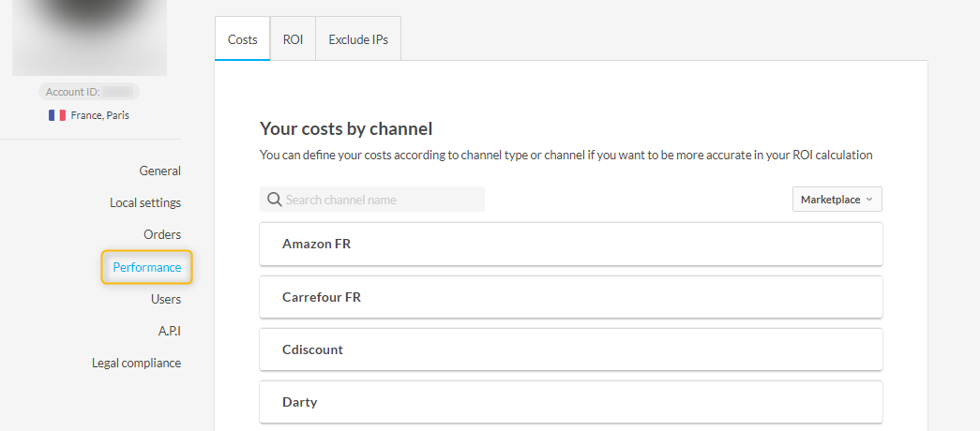The width and height of the screenshot is (980, 431).
Task: Switch to the Costs tab
Action: pos(243,39)
